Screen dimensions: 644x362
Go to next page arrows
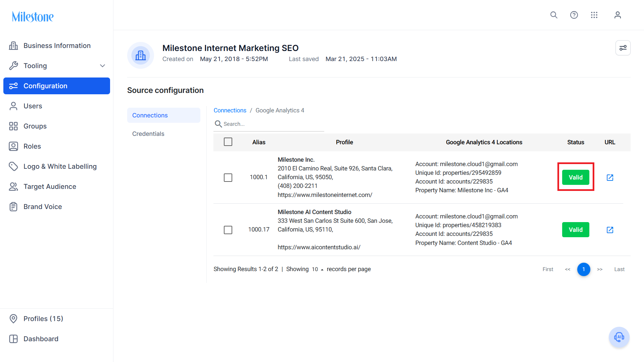[600, 269]
